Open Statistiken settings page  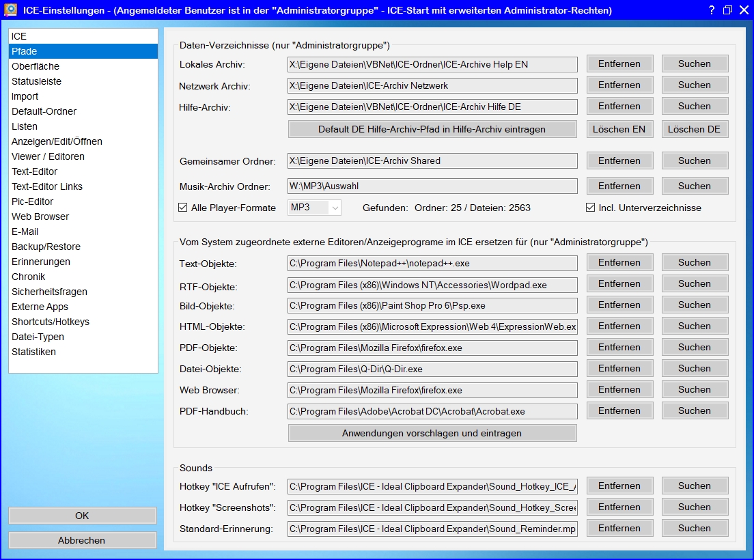(x=83, y=352)
